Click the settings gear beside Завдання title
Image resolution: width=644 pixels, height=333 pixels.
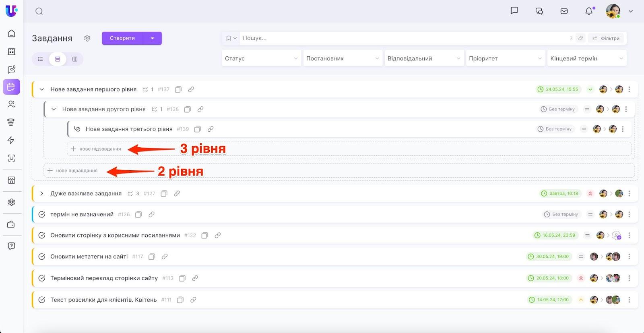pyautogui.click(x=87, y=38)
